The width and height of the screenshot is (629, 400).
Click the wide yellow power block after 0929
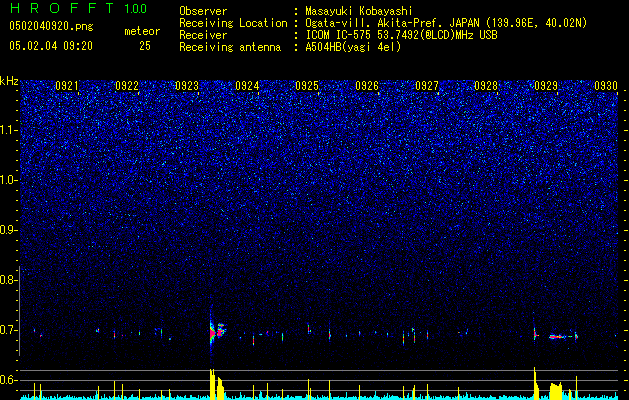click(x=556, y=391)
